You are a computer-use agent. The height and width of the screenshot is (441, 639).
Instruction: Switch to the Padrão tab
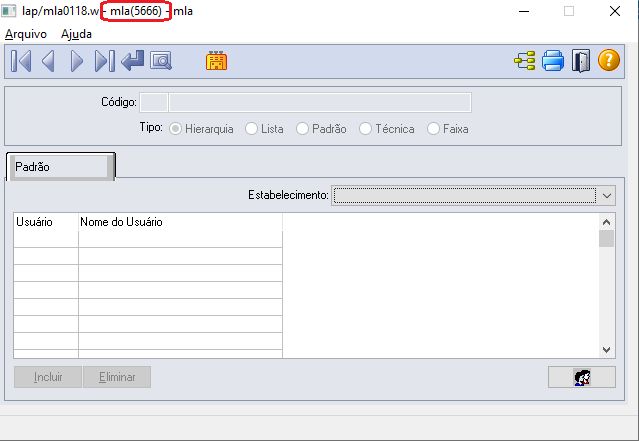[61, 167]
